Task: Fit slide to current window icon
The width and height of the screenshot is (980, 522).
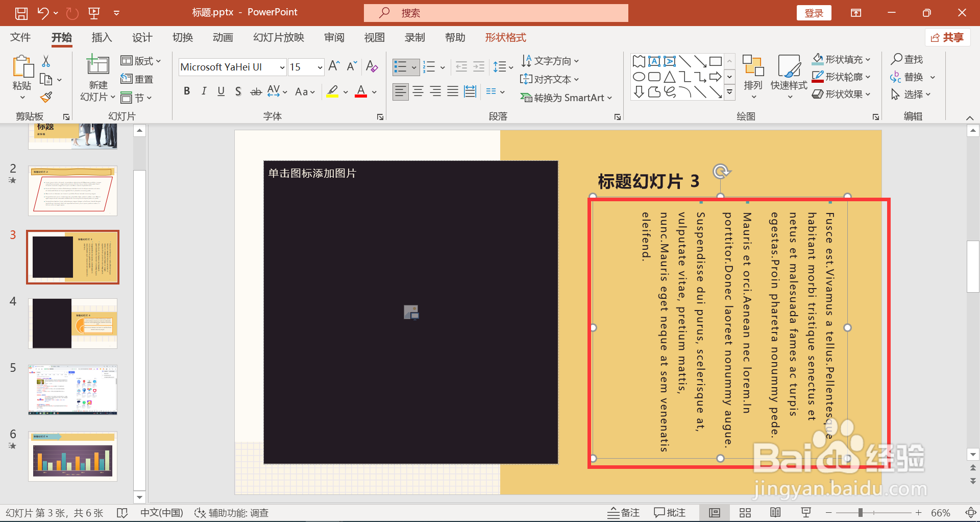Action: coord(971,512)
